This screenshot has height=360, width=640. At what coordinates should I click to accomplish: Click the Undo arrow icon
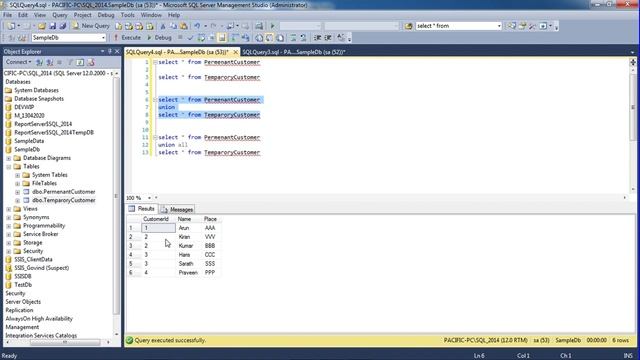197,26
